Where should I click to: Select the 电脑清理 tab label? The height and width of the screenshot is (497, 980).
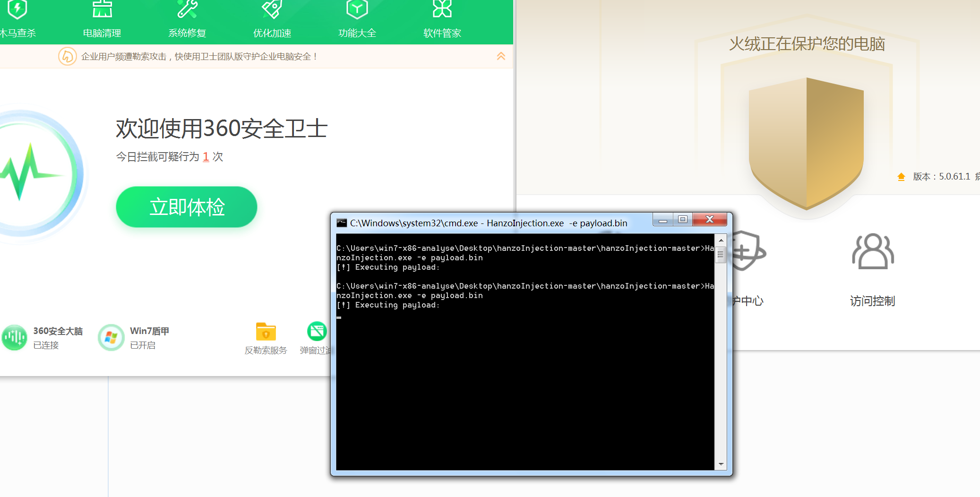click(x=102, y=33)
